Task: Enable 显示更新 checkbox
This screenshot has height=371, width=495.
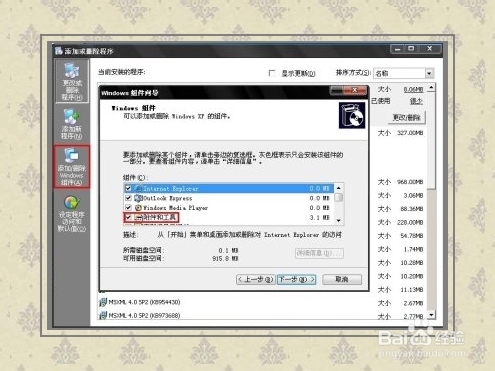Action: pyautogui.click(x=272, y=73)
